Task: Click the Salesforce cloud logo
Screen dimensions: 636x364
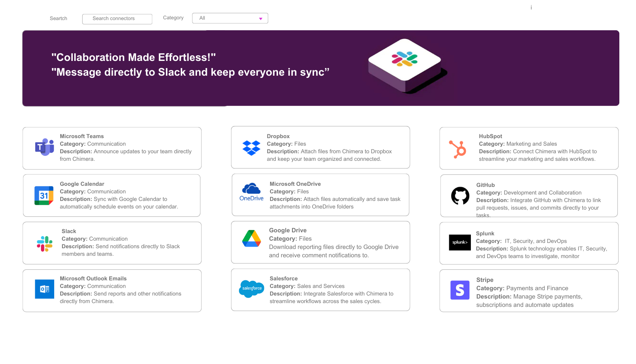Action: pos(252,289)
